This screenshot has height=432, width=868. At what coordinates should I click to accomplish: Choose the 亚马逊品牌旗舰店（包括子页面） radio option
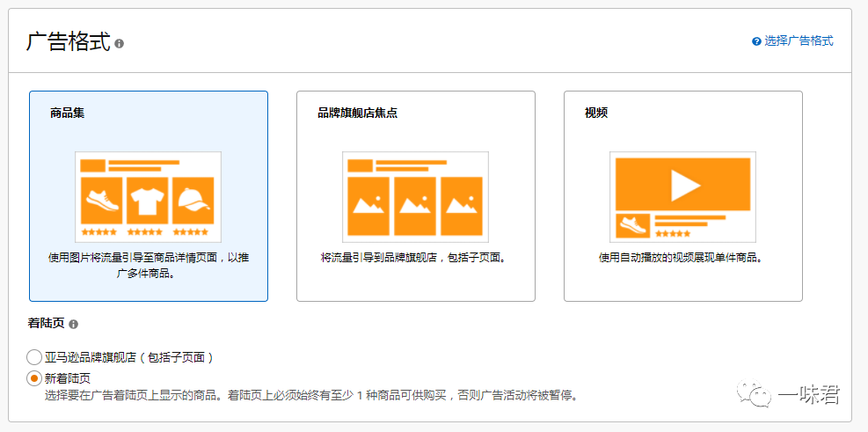[33, 357]
